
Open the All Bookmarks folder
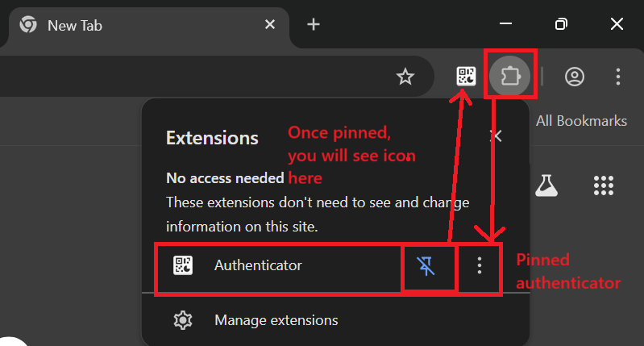pos(580,121)
